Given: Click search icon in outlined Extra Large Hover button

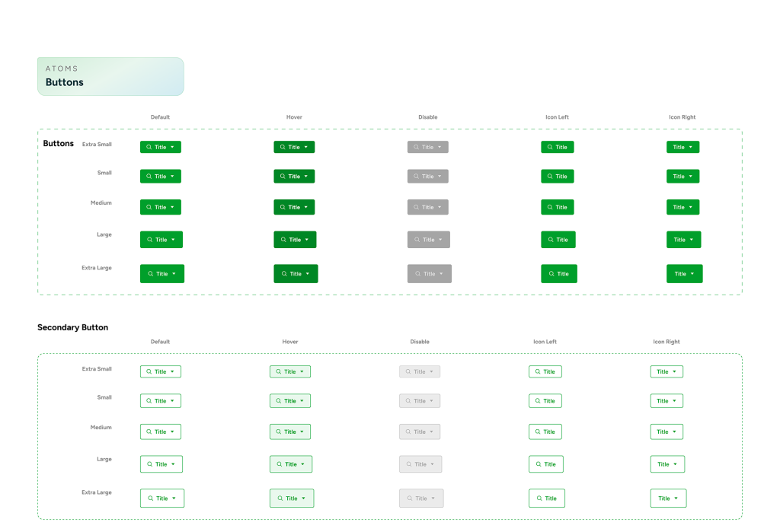Looking at the screenshot, I should point(280,499).
